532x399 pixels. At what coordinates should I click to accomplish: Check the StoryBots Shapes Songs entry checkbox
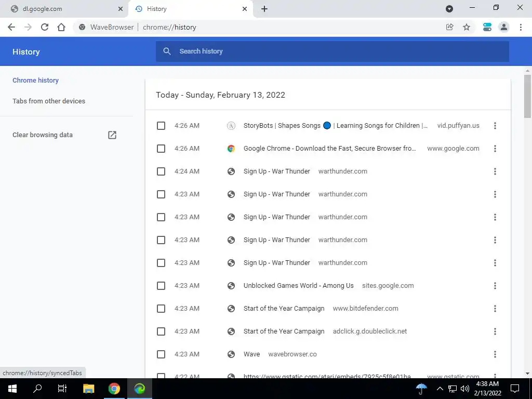click(x=161, y=126)
